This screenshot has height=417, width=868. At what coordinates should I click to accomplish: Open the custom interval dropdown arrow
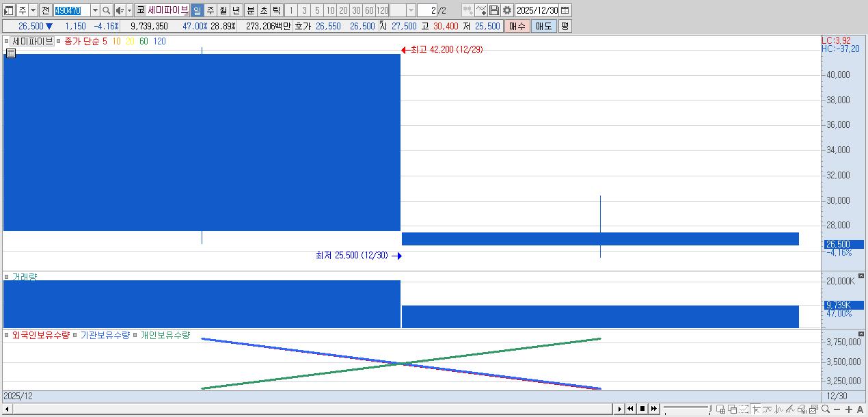[411, 10]
